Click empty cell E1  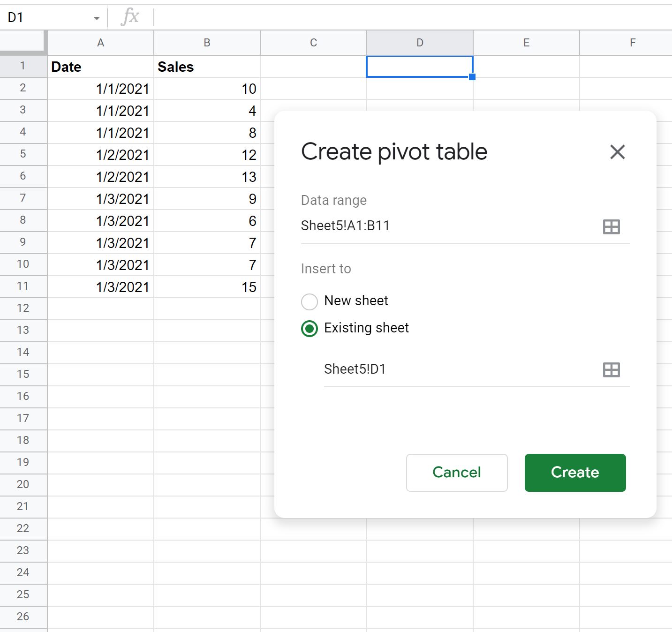coord(526,67)
